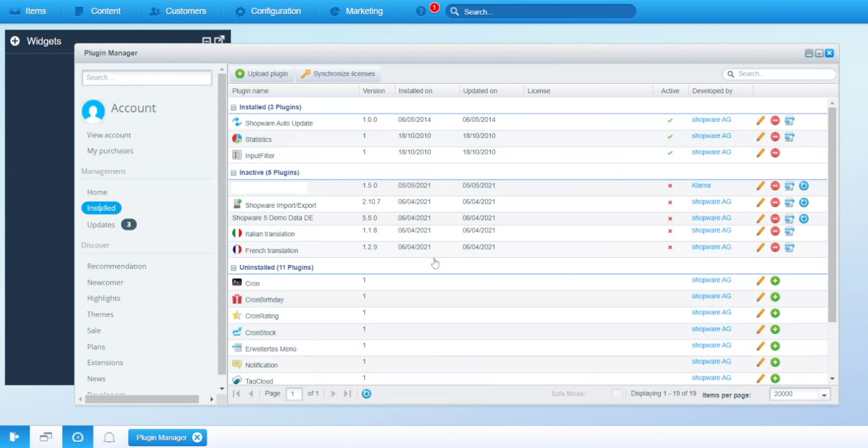Viewport: 868px width, 448px height.
Task: Install the CronRating plugin
Action: tap(775, 313)
